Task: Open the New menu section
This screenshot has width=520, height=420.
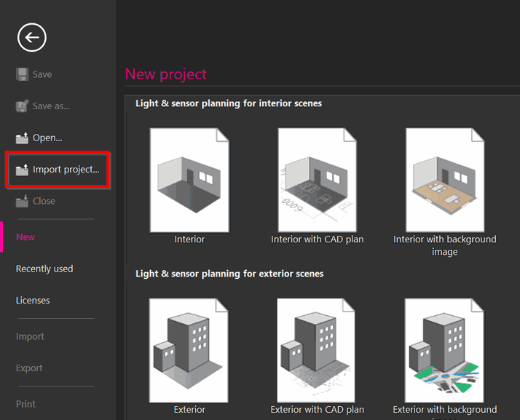Action: [25, 237]
